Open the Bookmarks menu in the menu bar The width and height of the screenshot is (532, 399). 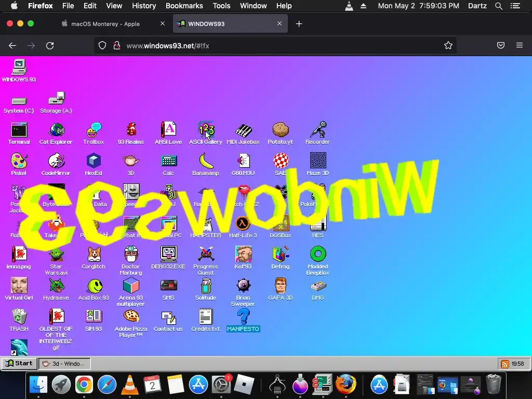[184, 6]
